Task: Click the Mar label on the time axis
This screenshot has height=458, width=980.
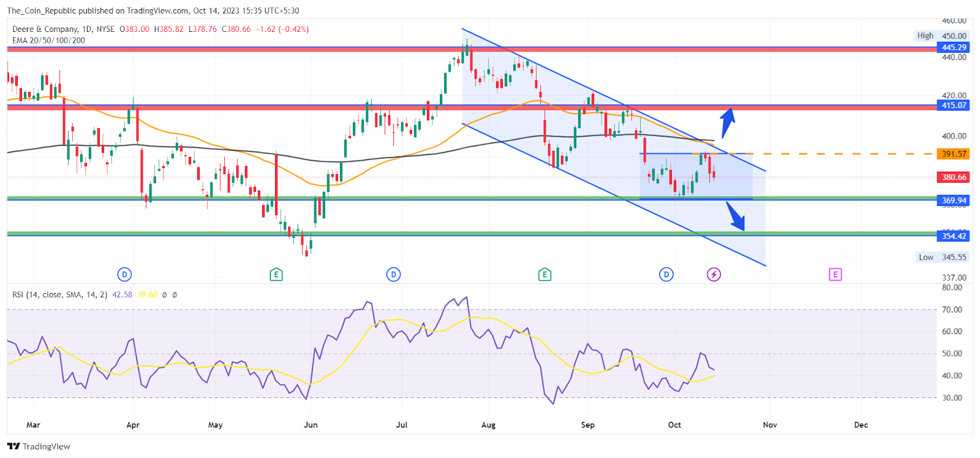Action: click(33, 425)
